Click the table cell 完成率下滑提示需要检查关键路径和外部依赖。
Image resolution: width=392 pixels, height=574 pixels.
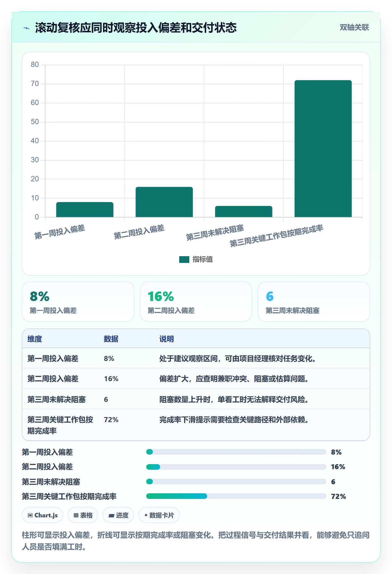coord(234,420)
